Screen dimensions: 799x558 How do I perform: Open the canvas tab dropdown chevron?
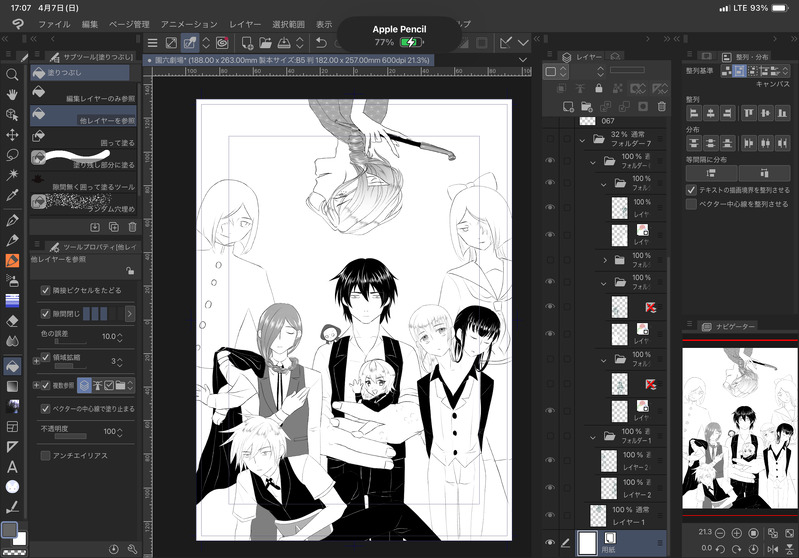click(x=523, y=60)
